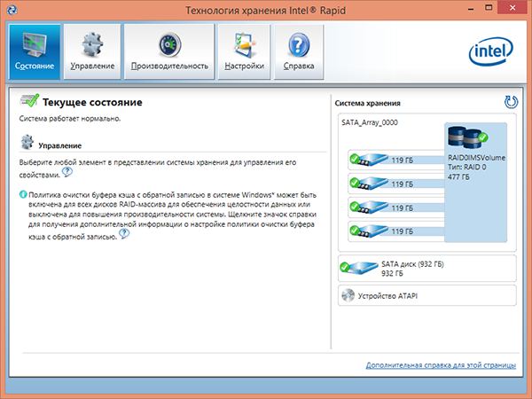Click the 'Устройство ATAPI' label
The width and height of the screenshot is (532, 399).
pyautogui.click(x=387, y=296)
